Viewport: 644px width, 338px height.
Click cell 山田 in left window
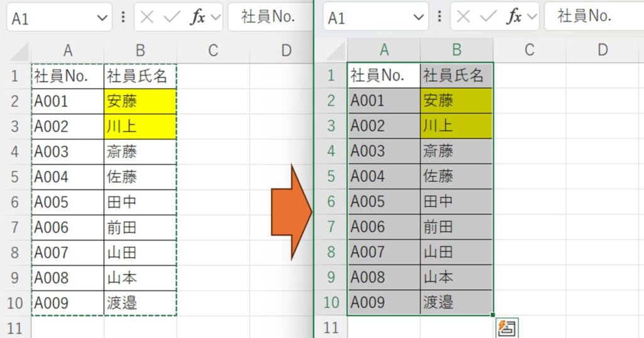click(x=140, y=253)
